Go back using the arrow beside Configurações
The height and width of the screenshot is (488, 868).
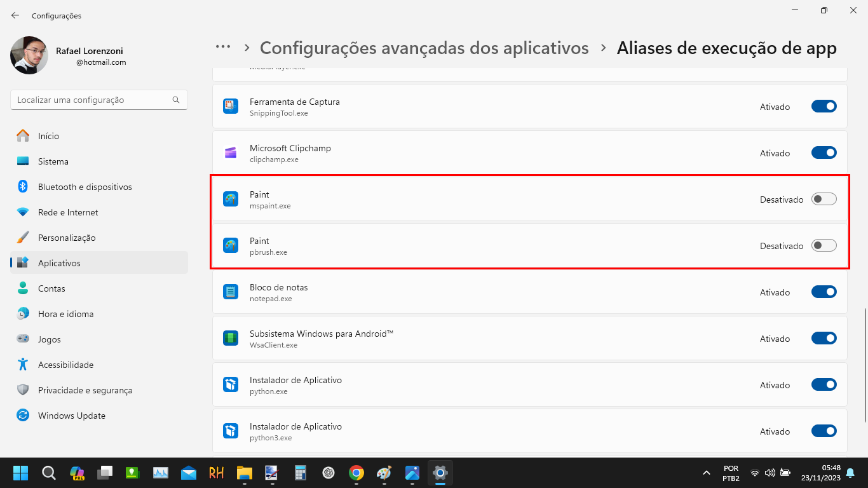pyautogui.click(x=15, y=15)
